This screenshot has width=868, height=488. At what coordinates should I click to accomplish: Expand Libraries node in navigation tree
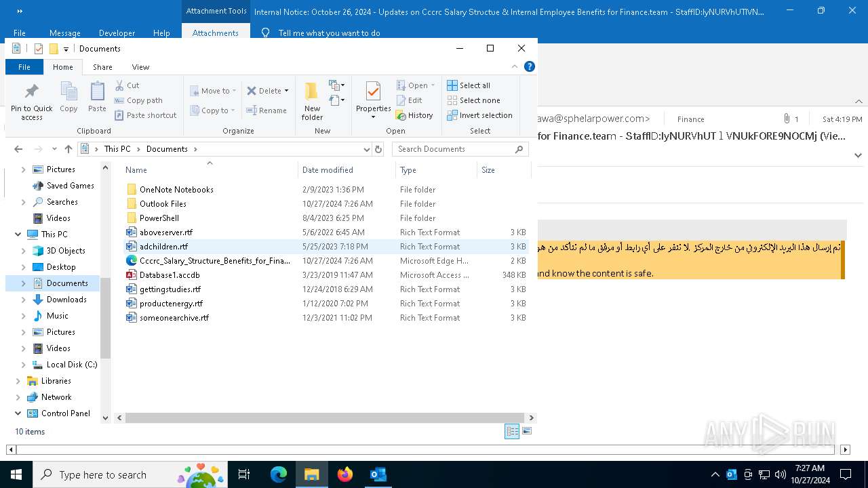[x=18, y=381]
